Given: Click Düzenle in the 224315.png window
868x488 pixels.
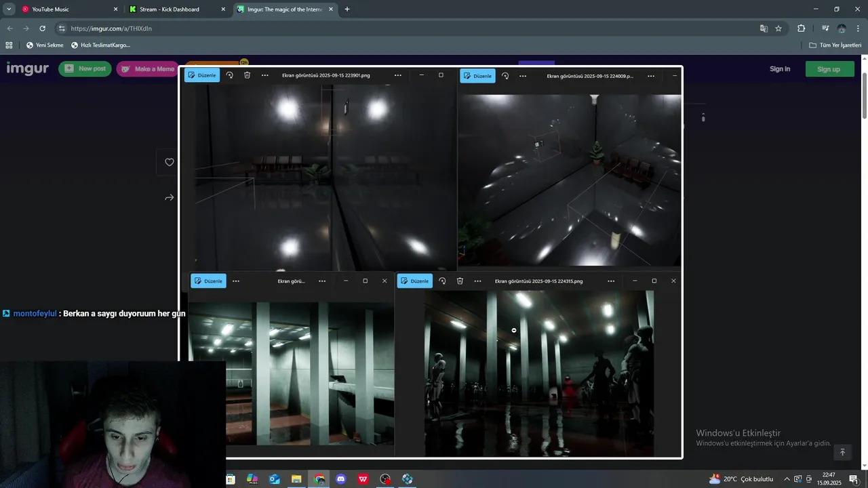Looking at the screenshot, I should click(414, 281).
